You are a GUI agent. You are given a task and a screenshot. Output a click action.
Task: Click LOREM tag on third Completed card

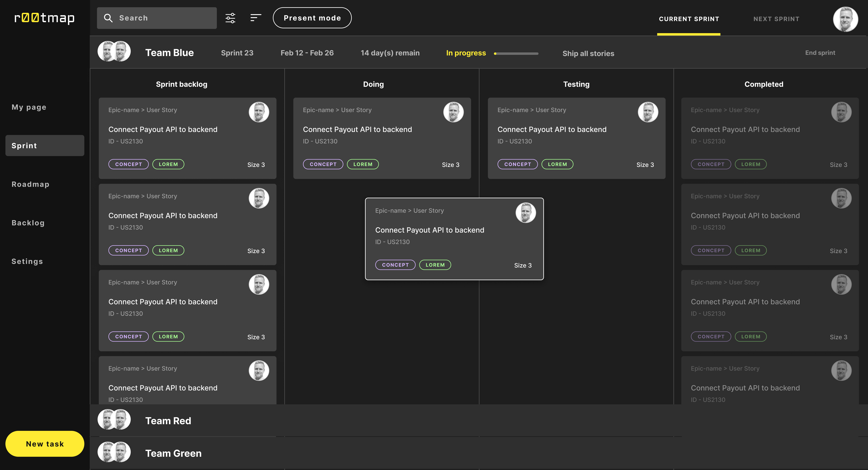click(751, 337)
